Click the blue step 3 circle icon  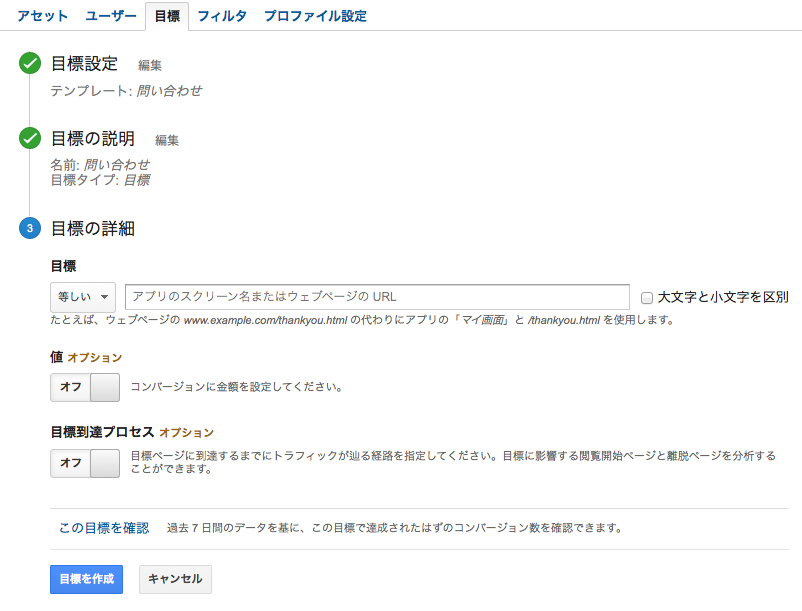[x=30, y=228]
